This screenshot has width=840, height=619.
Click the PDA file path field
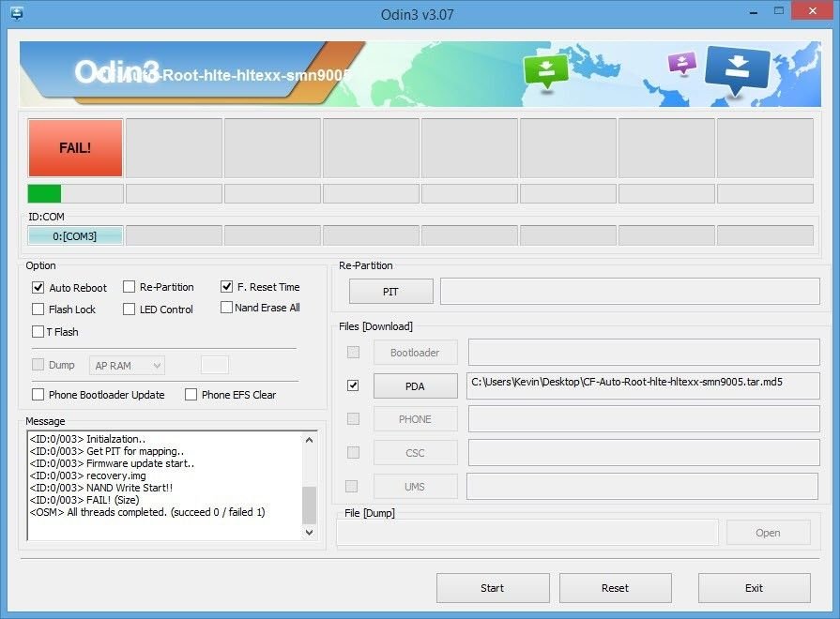click(x=644, y=385)
